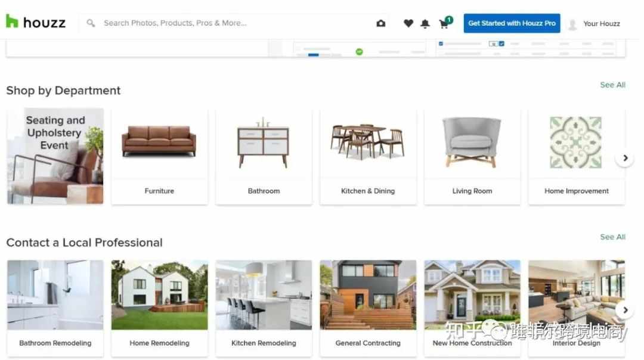Open saved items heart icon
Image resolution: width=644 pixels, height=360 pixels.
(408, 23)
